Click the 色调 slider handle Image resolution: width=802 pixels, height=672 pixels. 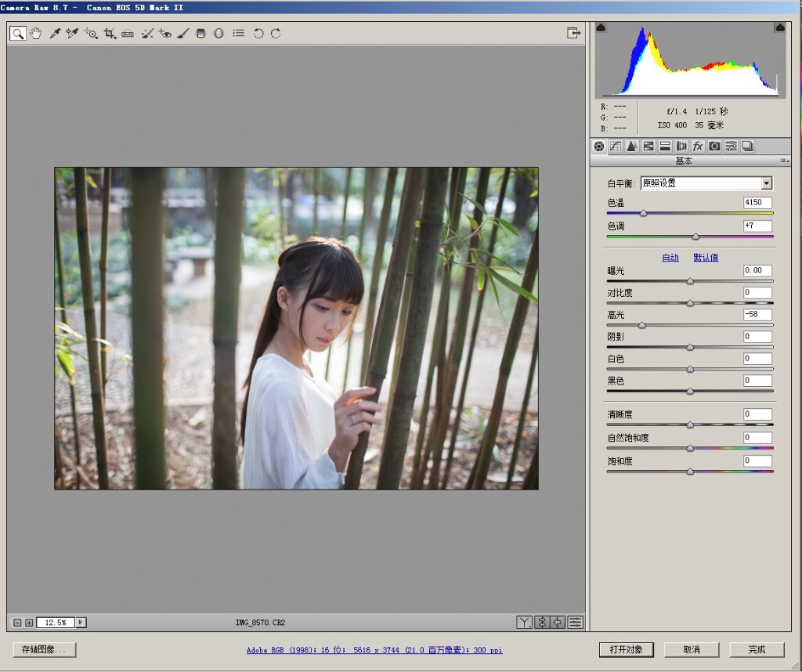click(695, 237)
